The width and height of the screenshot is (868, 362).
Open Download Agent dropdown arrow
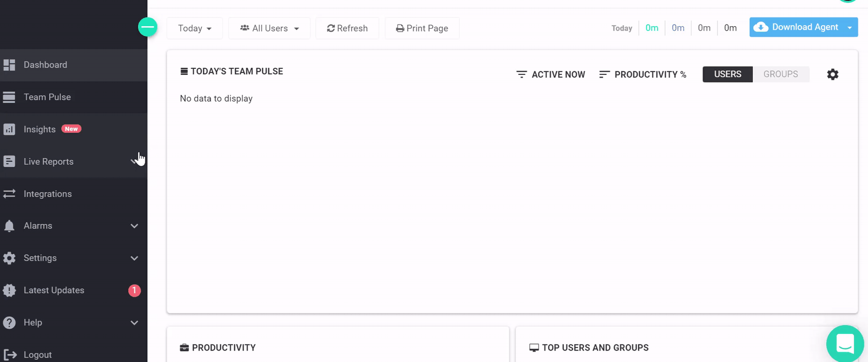[x=850, y=27]
